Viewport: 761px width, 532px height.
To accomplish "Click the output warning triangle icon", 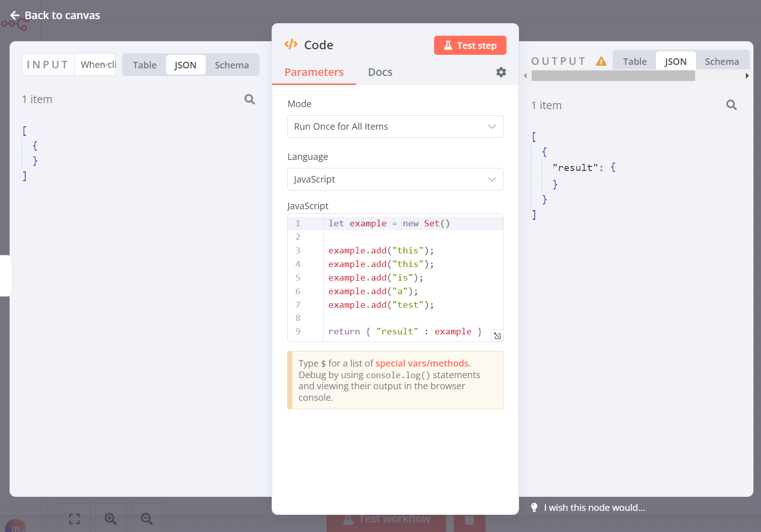I will point(601,61).
